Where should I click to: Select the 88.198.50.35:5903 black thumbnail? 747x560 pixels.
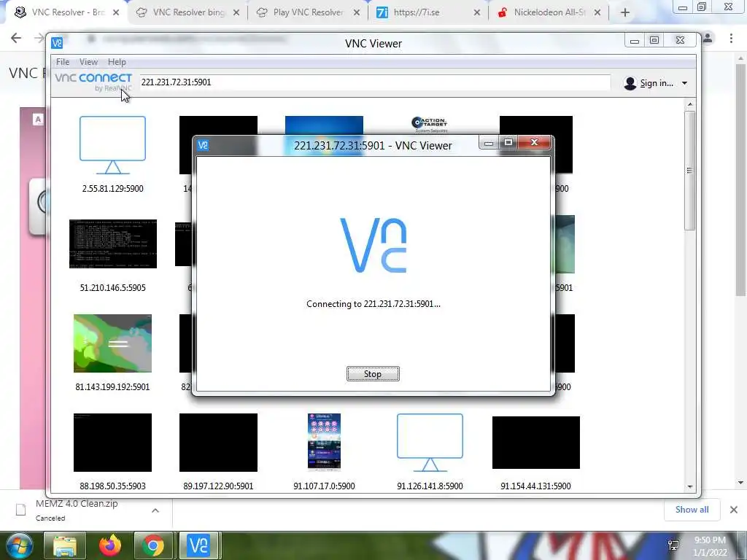tap(112, 443)
